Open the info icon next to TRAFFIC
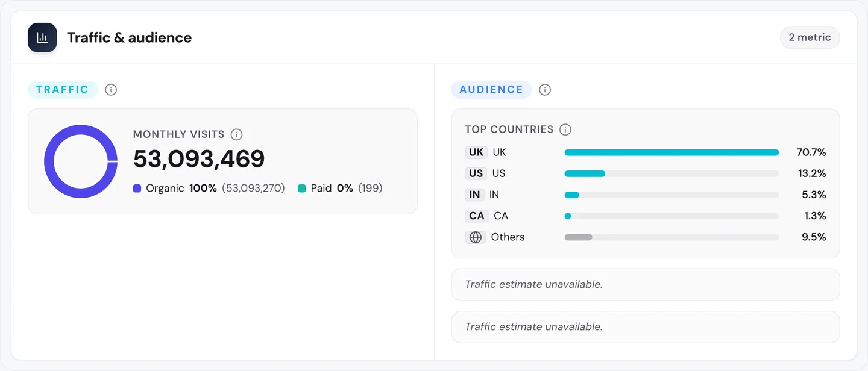Viewport: 868px width, 371px height. point(111,90)
